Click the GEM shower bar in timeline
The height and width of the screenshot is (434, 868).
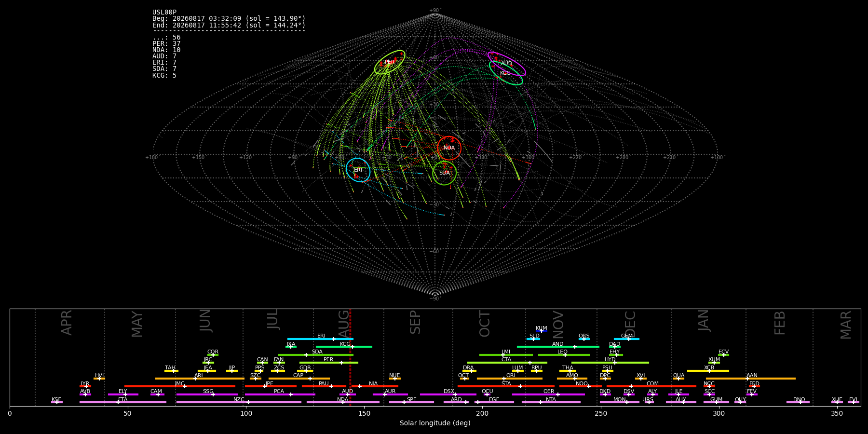click(626, 339)
